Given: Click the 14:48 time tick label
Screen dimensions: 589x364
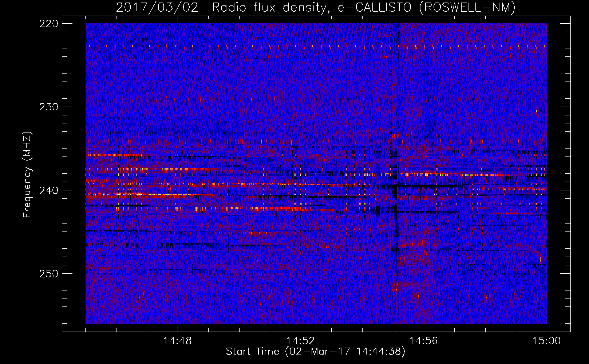Looking at the screenshot, I should pyautogui.click(x=178, y=341).
